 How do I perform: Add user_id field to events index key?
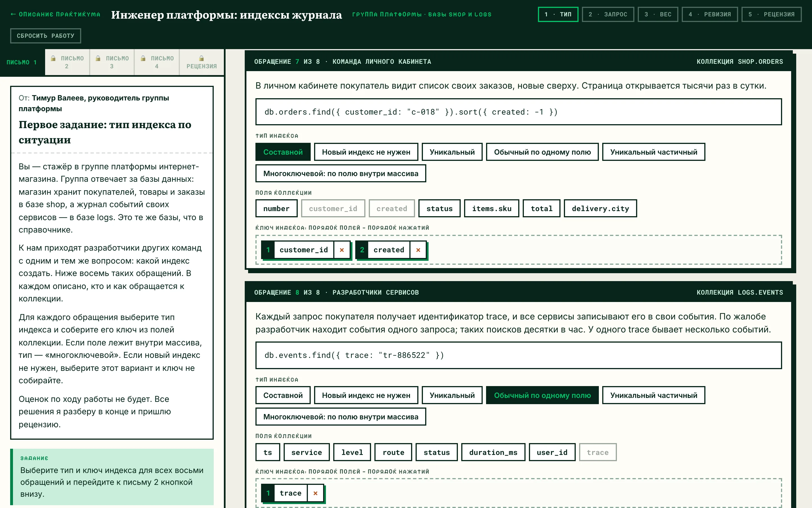coord(552,453)
